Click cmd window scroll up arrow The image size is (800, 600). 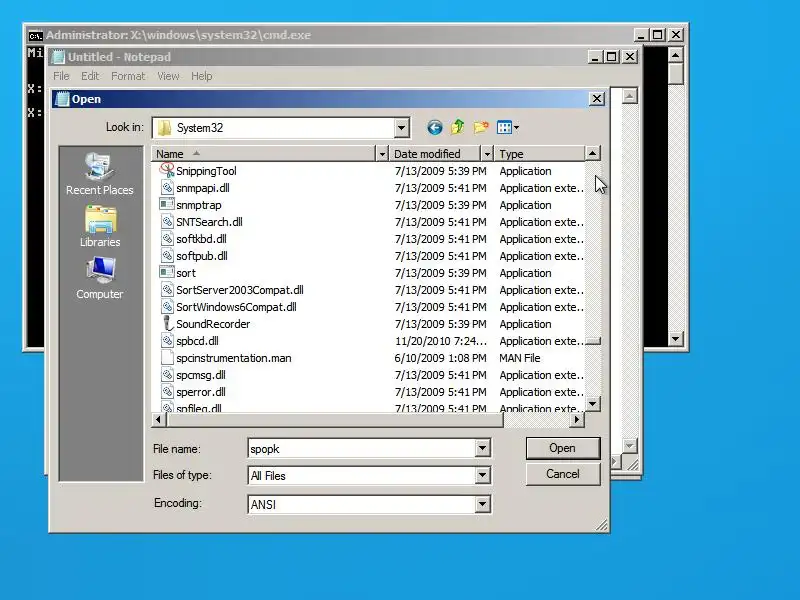click(x=676, y=54)
